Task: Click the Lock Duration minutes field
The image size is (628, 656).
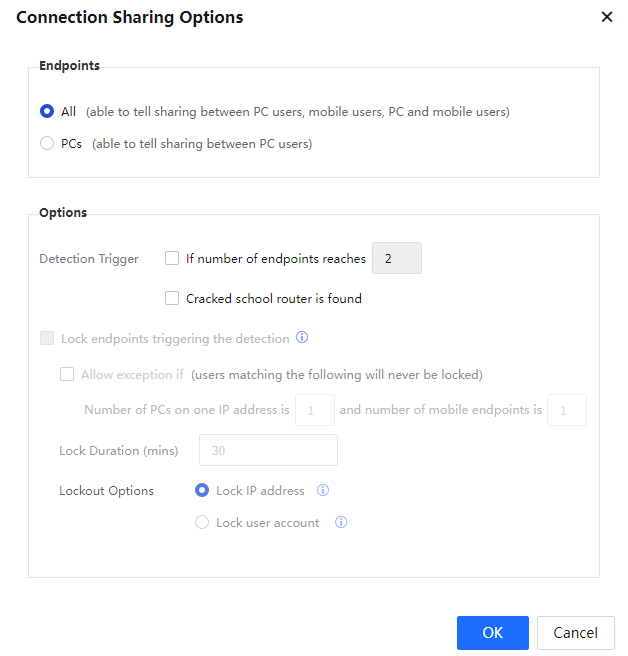Action: tap(268, 450)
